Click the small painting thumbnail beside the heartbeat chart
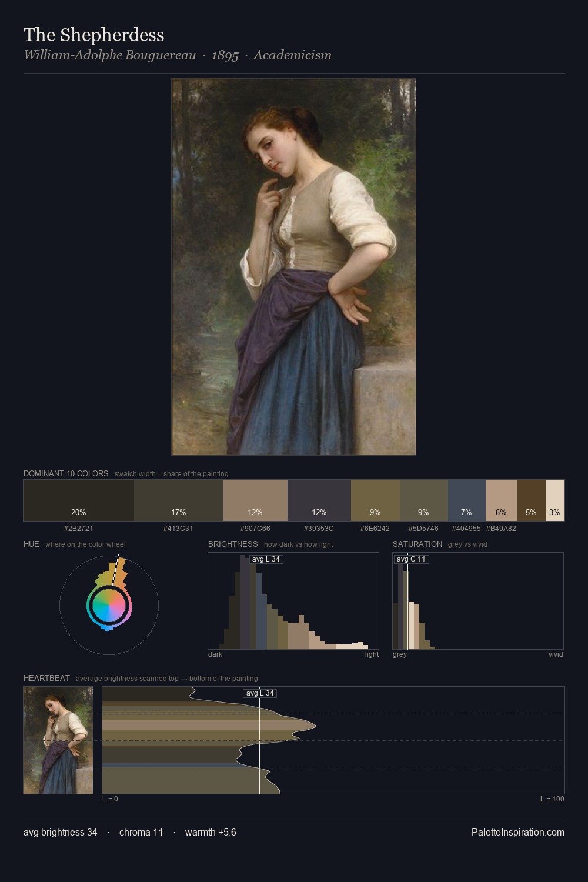This screenshot has height=882, width=588. coord(58,740)
